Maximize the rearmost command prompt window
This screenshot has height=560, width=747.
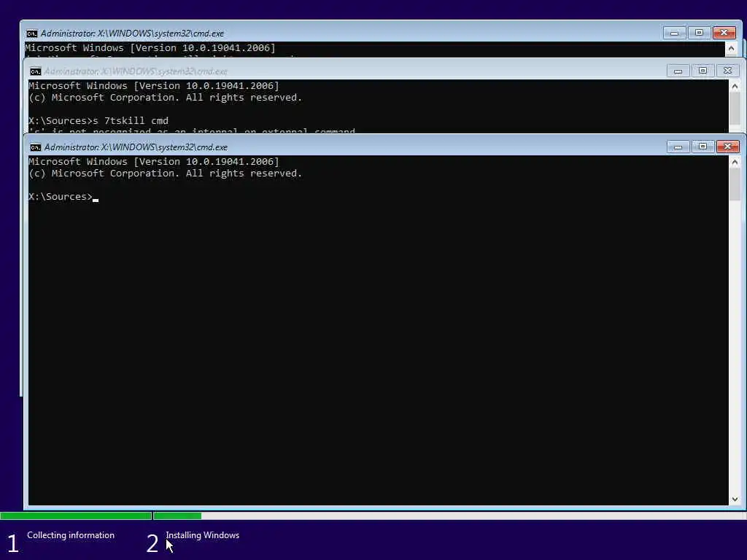(x=699, y=33)
